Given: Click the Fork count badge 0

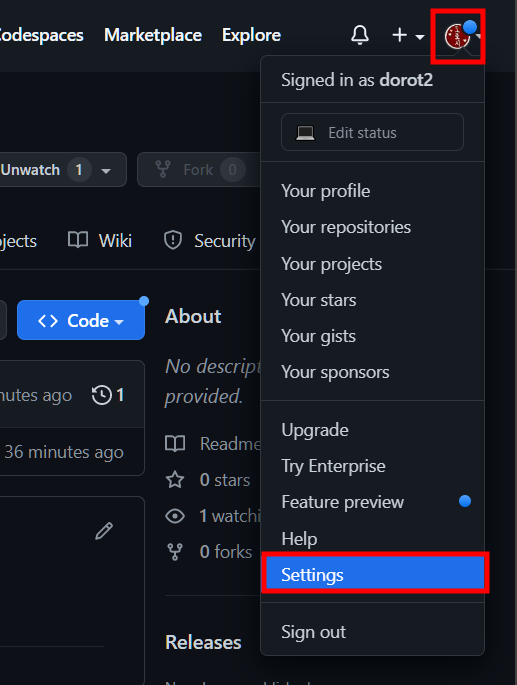Looking at the screenshot, I should pos(232,170).
